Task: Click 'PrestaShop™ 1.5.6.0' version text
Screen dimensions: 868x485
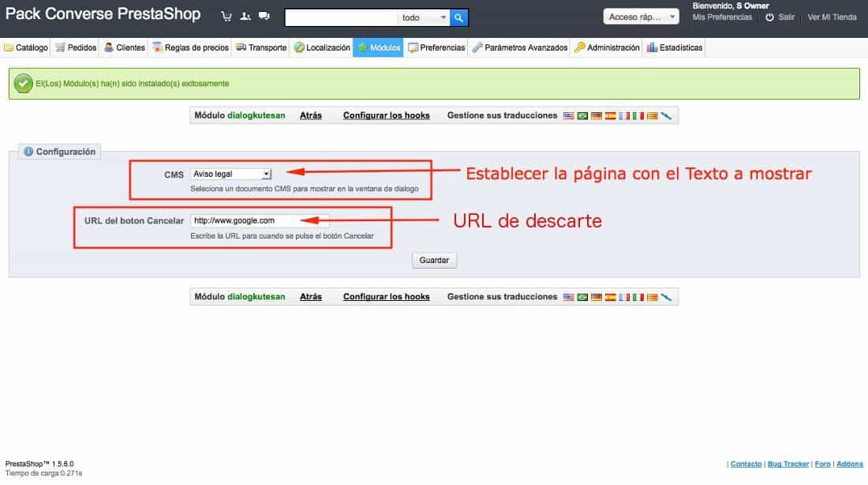Action: [39, 464]
